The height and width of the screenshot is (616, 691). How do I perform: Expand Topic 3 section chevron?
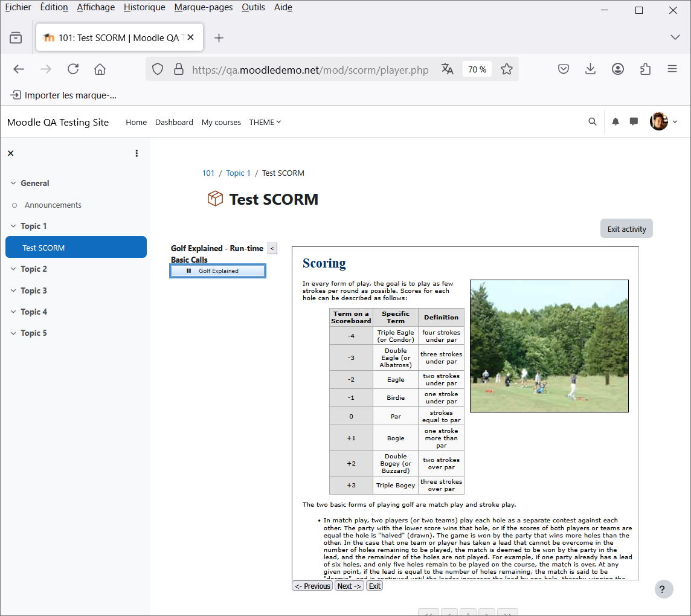click(13, 290)
